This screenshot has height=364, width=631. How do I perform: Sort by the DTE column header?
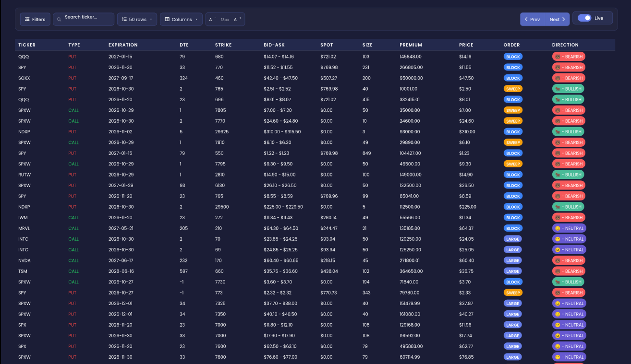(184, 45)
